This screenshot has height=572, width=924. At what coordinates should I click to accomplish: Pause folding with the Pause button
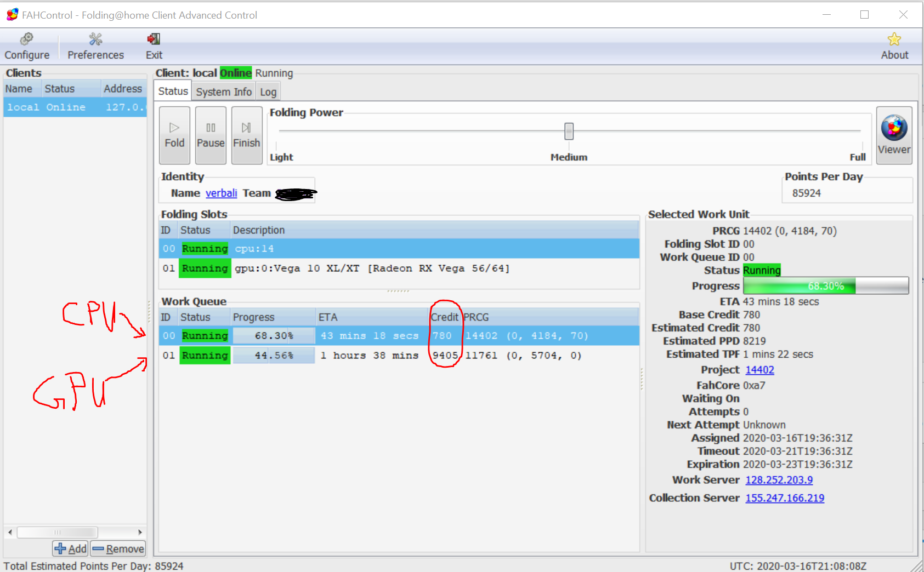point(211,135)
